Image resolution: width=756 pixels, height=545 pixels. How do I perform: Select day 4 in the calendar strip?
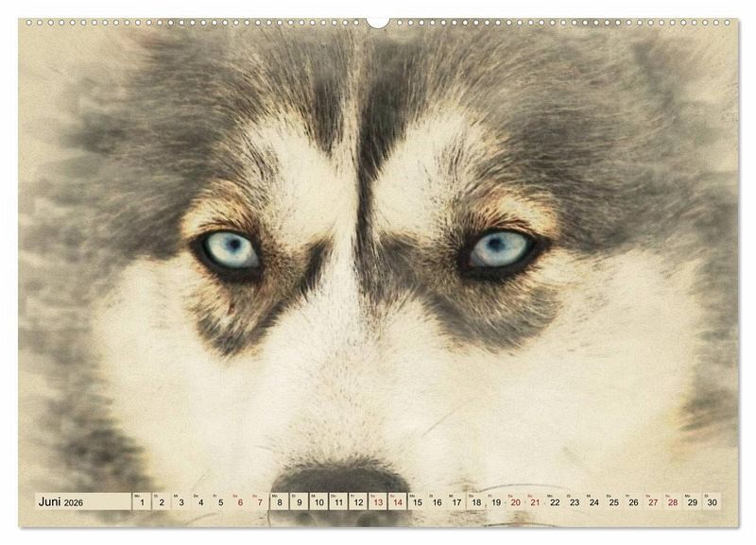pyautogui.click(x=200, y=502)
